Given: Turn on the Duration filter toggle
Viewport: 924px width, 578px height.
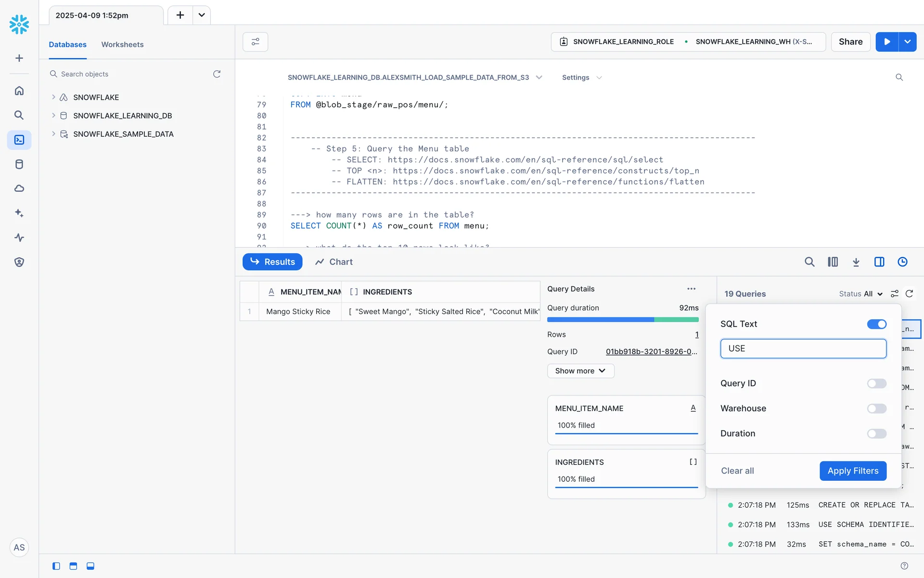Looking at the screenshot, I should tap(876, 433).
